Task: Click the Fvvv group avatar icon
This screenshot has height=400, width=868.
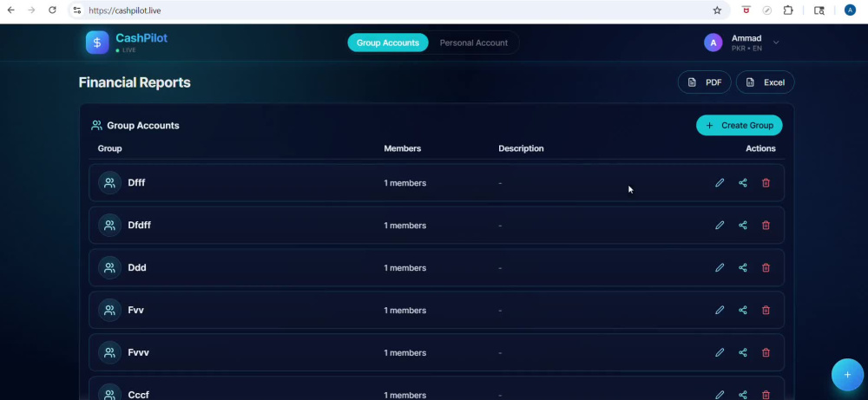Action: (109, 352)
